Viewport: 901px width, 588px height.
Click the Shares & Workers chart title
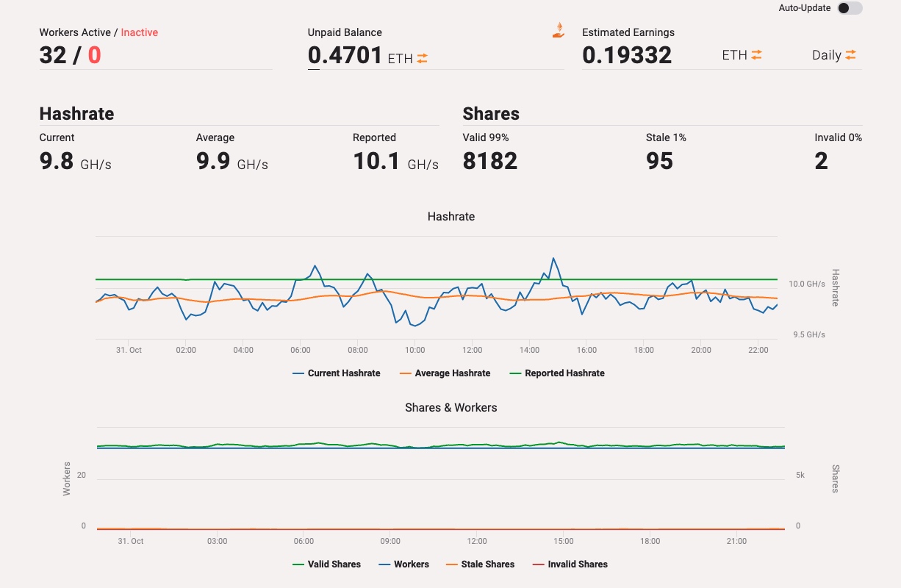[451, 407]
